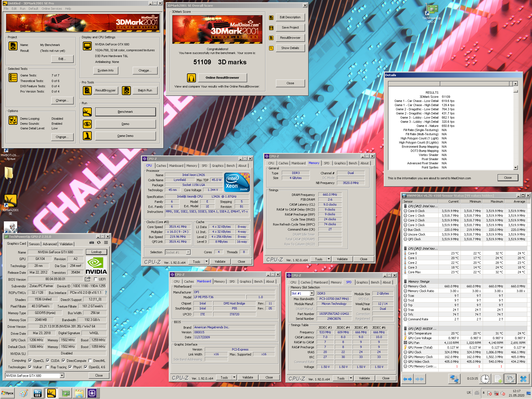Open the Socket #1 selection dropdown in CPU-Z

tap(188, 252)
